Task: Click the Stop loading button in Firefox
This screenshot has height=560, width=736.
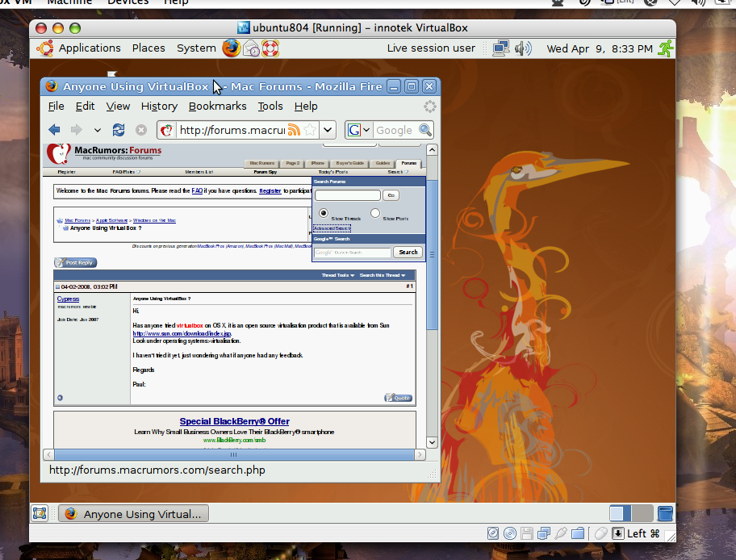Action: (140, 130)
